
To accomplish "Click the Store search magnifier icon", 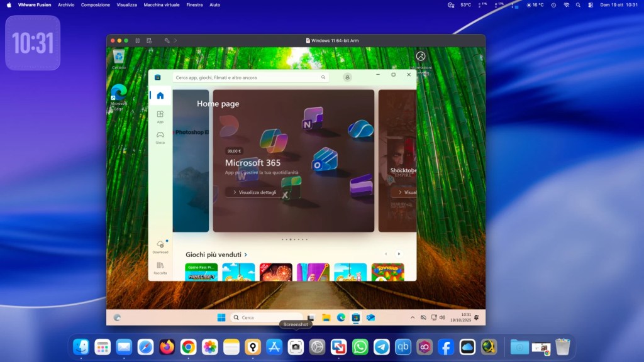I will click(x=323, y=77).
